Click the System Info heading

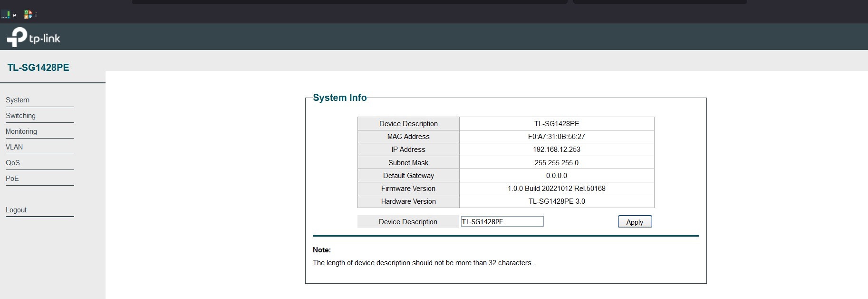tap(340, 98)
